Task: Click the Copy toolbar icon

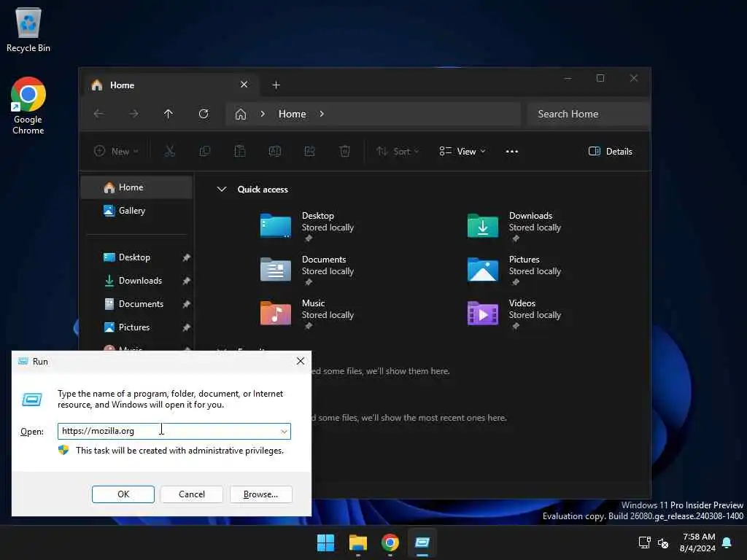Action: [x=205, y=152]
